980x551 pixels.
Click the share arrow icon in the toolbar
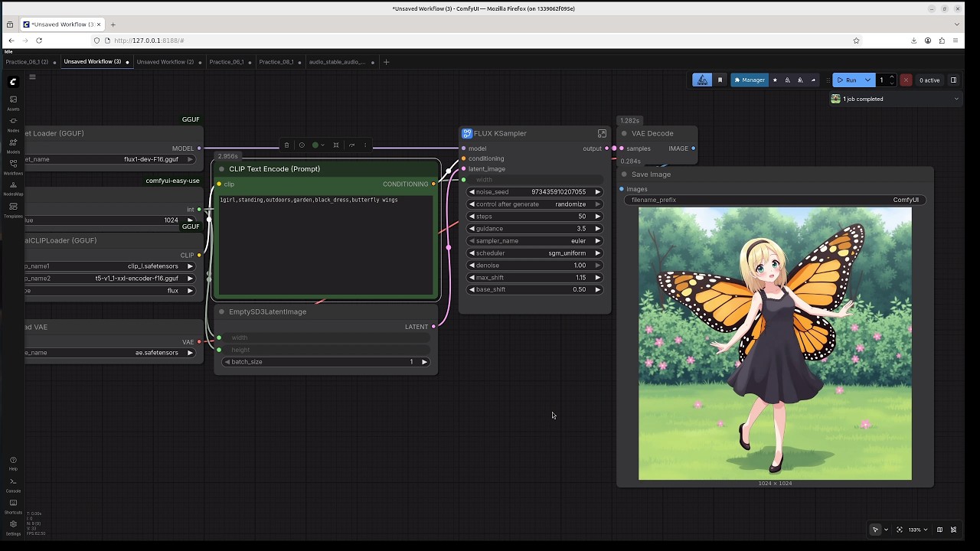tap(813, 80)
